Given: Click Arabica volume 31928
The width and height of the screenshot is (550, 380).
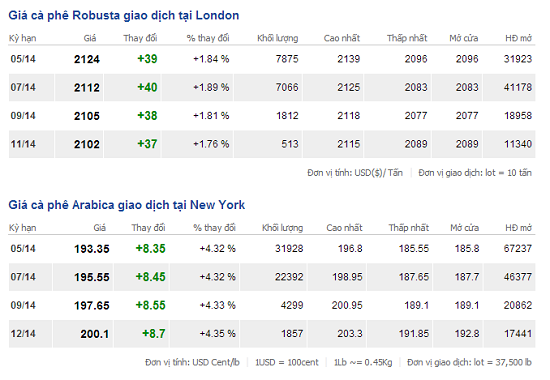Looking at the screenshot, I should click(289, 249).
